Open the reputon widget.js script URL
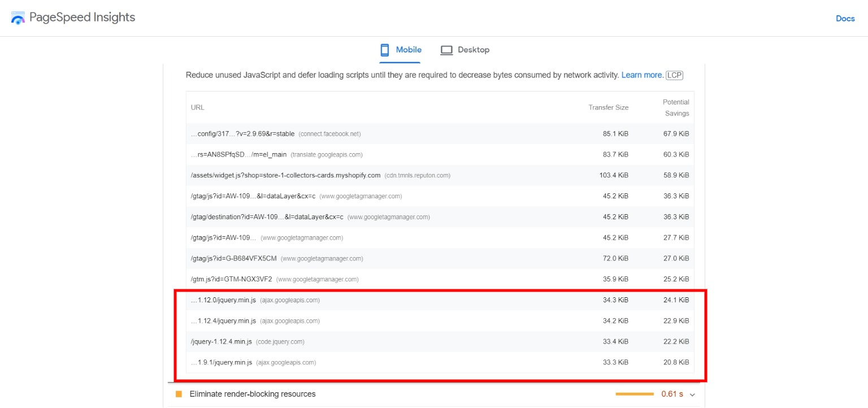Screen dimensions: 868x408 (x=285, y=175)
